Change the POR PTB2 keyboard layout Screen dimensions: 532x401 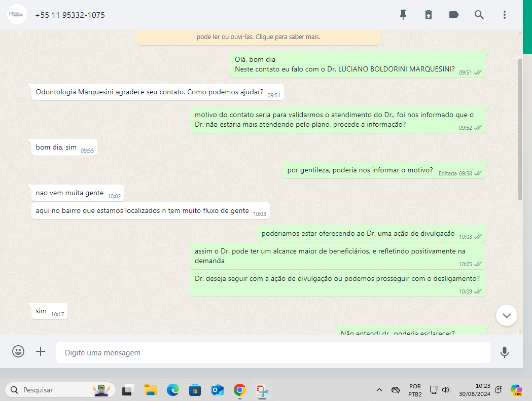415,390
